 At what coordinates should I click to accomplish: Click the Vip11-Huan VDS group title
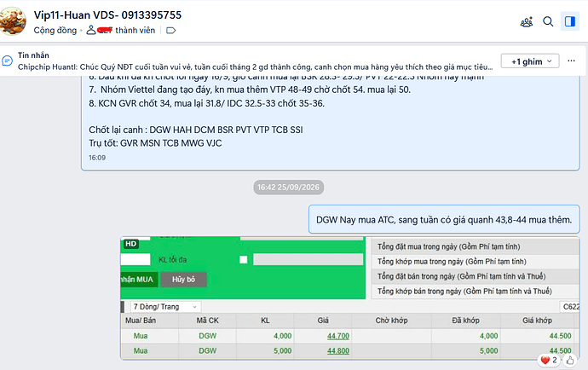107,15
